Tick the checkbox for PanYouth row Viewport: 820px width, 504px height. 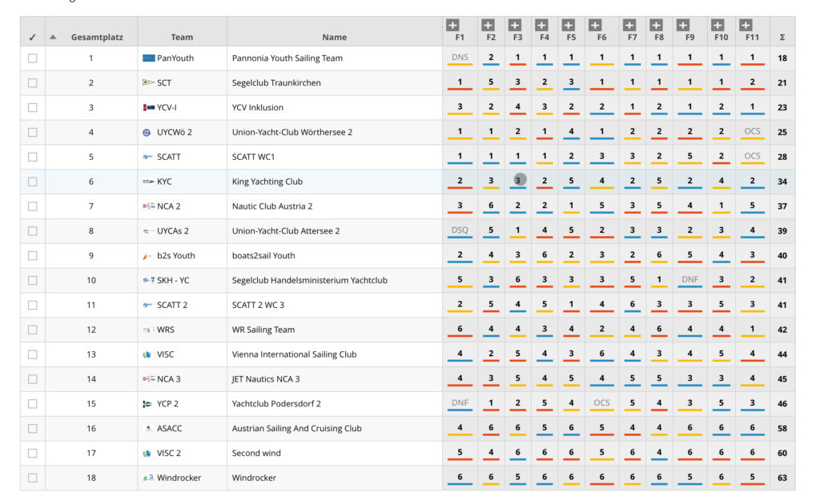[x=32, y=58]
